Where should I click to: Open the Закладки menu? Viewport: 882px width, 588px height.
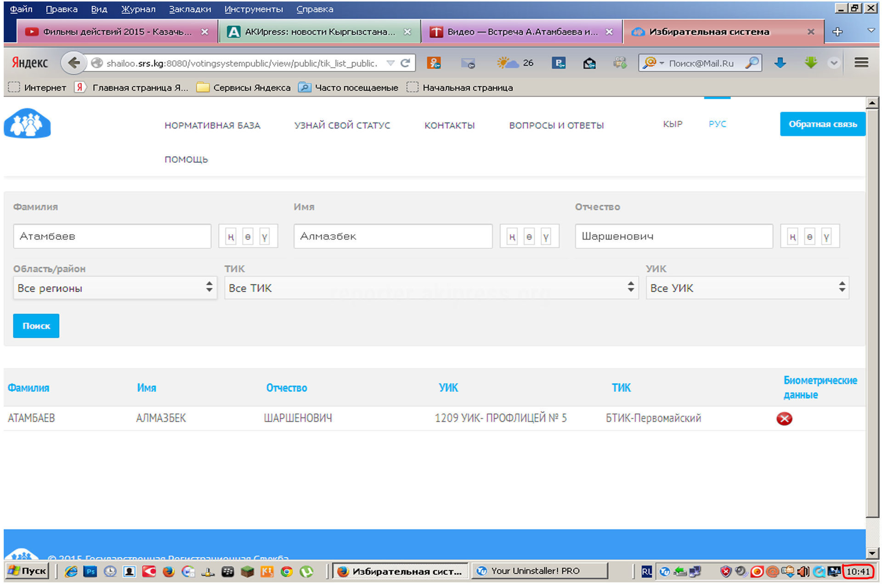click(x=190, y=9)
